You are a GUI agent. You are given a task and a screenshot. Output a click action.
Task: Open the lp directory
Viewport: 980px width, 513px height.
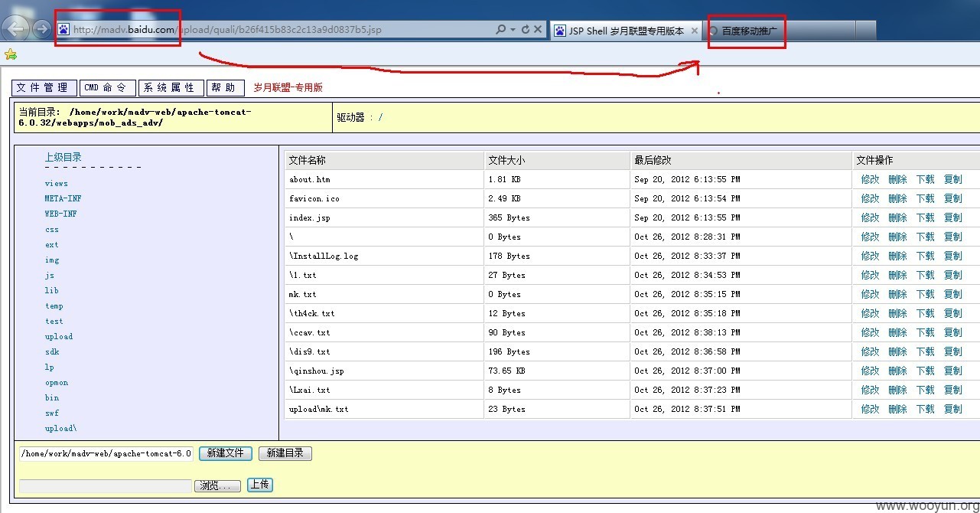(49, 367)
